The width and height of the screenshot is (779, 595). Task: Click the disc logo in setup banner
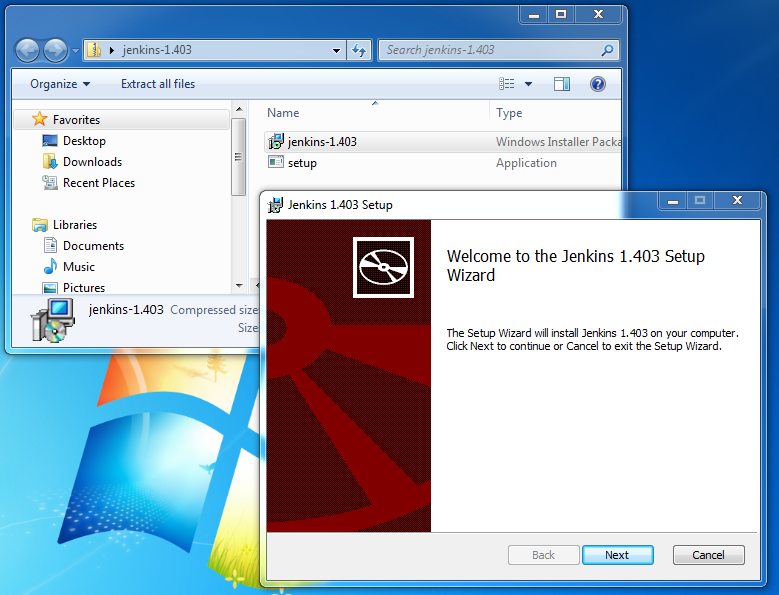(x=383, y=267)
